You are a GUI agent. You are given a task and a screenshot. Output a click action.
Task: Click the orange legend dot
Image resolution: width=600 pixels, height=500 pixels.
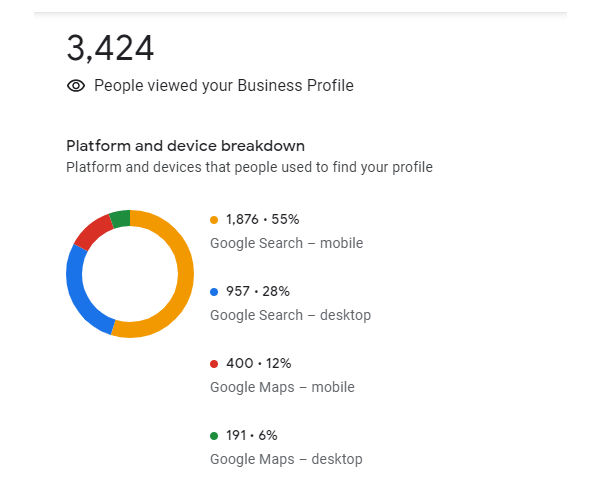click(214, 220)
